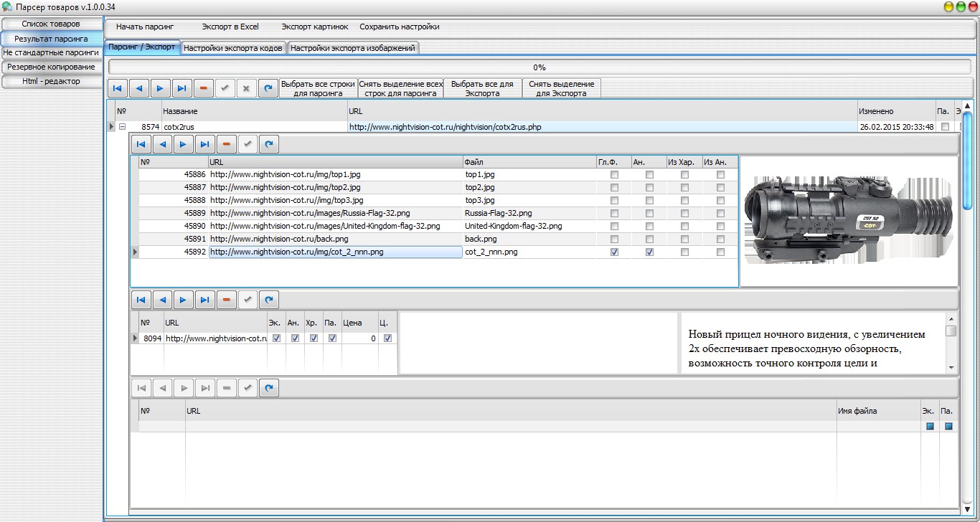Toggle Ц. checkbox in row 8094

tap(387, 338)
